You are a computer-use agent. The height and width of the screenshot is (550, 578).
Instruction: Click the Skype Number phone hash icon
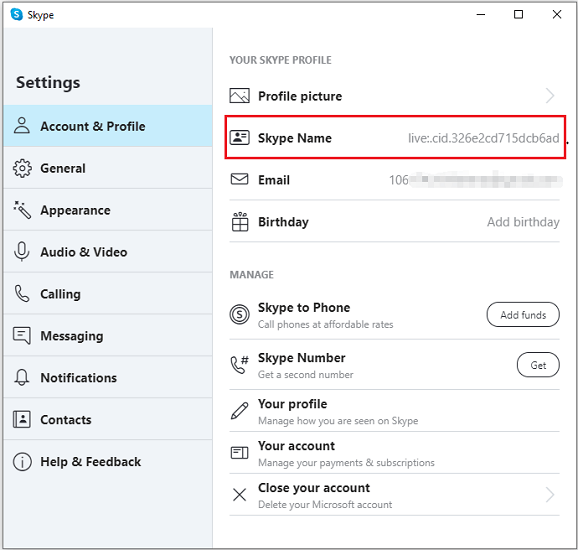pos(240,365)
